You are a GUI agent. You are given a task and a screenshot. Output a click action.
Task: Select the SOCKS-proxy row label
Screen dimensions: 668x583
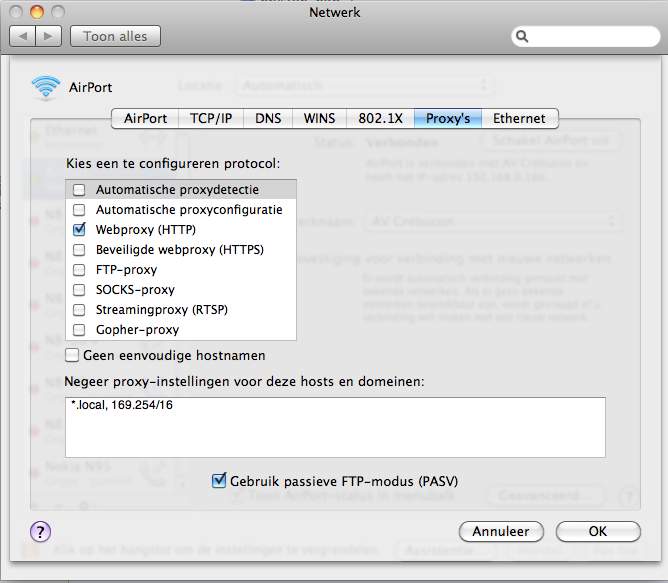[x=135, y=290]
